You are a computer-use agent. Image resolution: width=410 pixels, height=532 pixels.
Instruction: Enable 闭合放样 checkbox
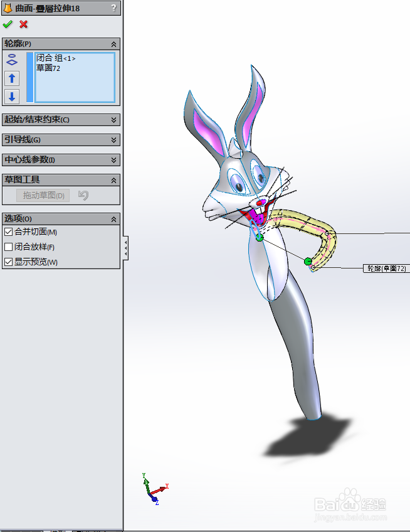[x=9, y=247]
